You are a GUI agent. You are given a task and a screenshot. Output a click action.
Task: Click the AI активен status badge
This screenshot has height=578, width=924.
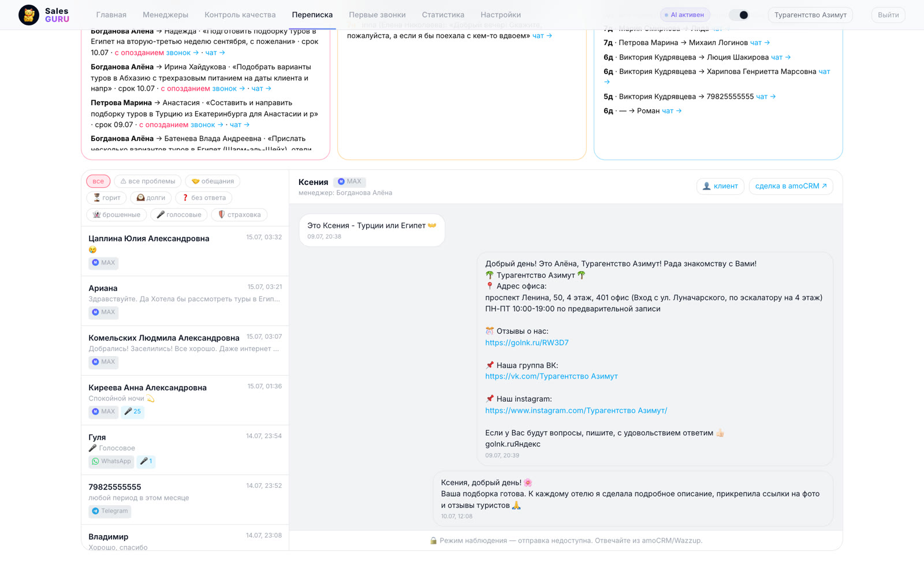pos(685,15)
